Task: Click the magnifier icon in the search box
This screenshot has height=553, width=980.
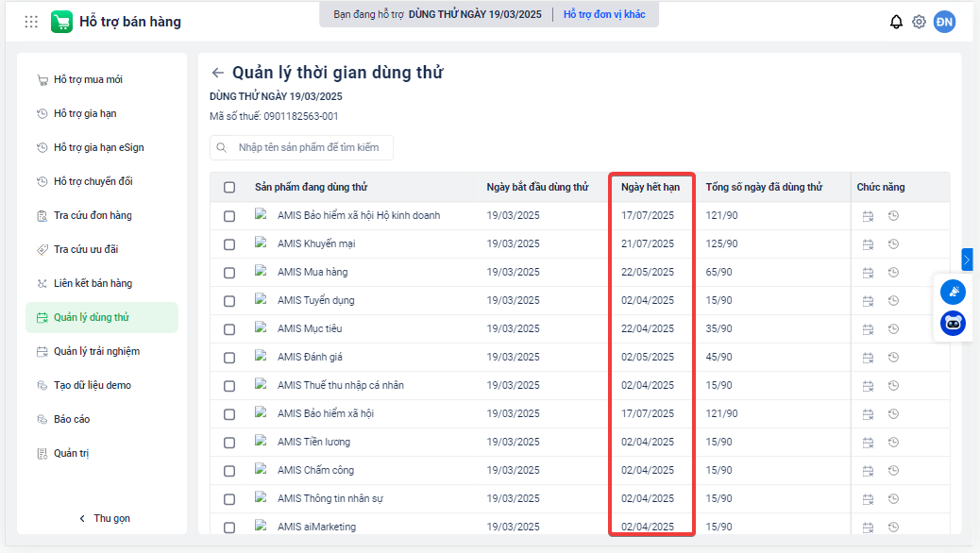Action: (221, 147)
